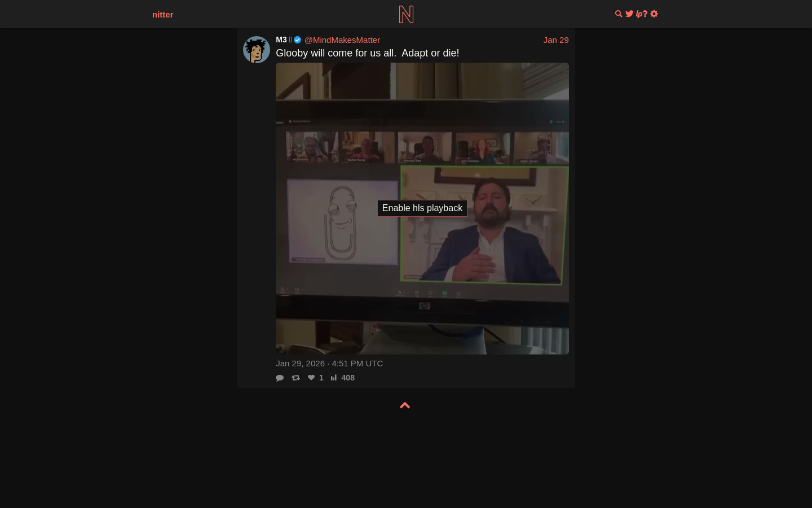
Task: Click the retweet arrows icon
Action: tap(295, 378)
